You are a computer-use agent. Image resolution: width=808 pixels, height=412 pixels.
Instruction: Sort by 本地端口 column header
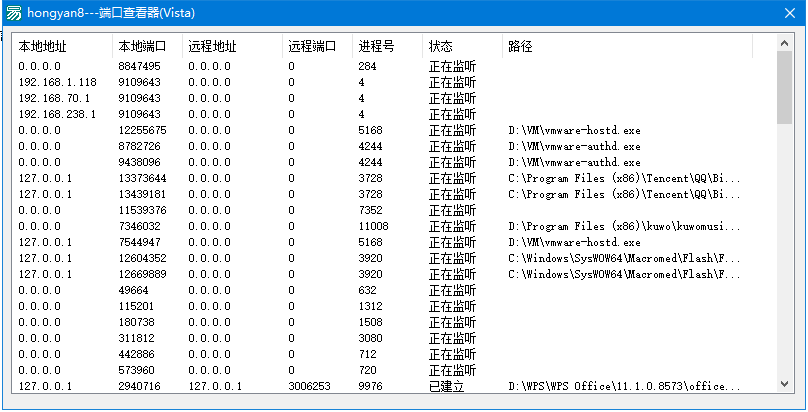(x=147, y=46)
